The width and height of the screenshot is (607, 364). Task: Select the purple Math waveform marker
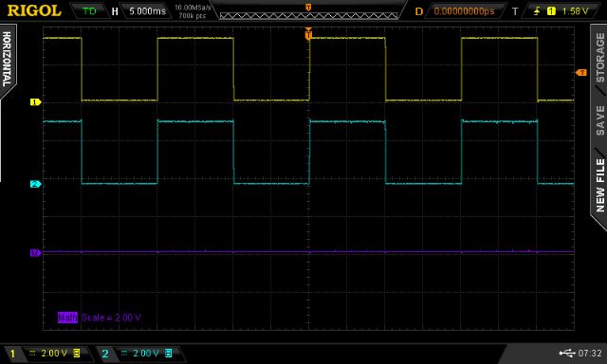click(36, 253)
